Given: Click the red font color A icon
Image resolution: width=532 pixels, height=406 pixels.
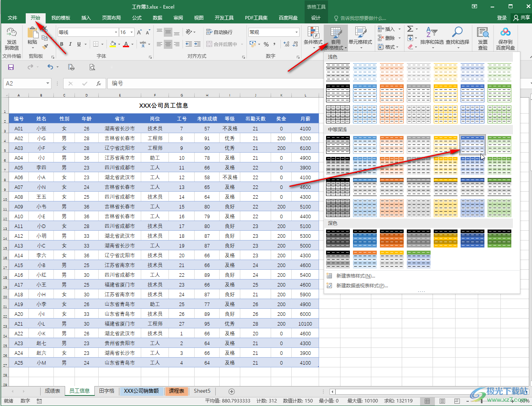Looking at the screenshot, I should (126, 44).
